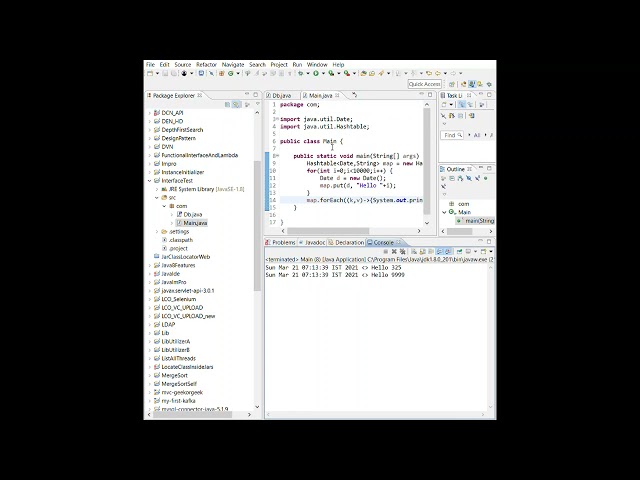This screenshot has width=640, height=480.
Task: Click the Back navigation arrow icon
Action: tap(437, 73)
